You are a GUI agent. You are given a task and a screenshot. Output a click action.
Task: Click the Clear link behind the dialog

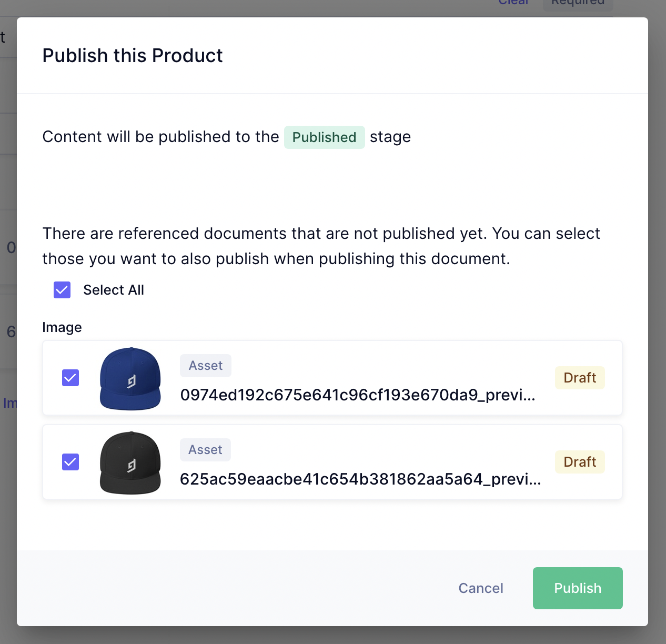(513, 3)
